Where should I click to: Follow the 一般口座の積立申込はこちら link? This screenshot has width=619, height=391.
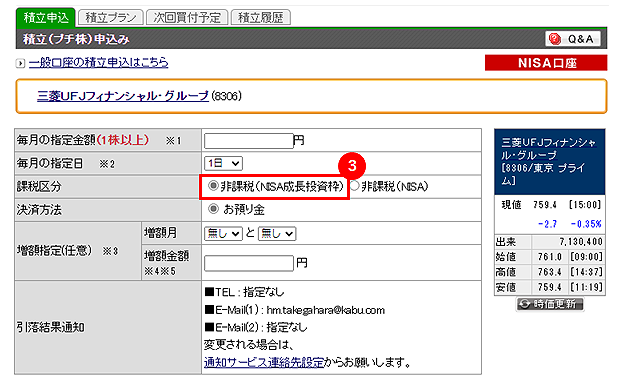click(x=98, y=63)
